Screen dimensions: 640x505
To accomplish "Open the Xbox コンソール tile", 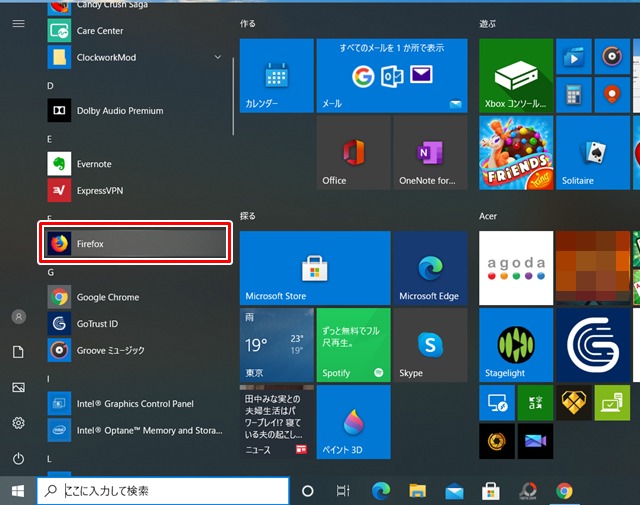I will click(x=516, y=76).
